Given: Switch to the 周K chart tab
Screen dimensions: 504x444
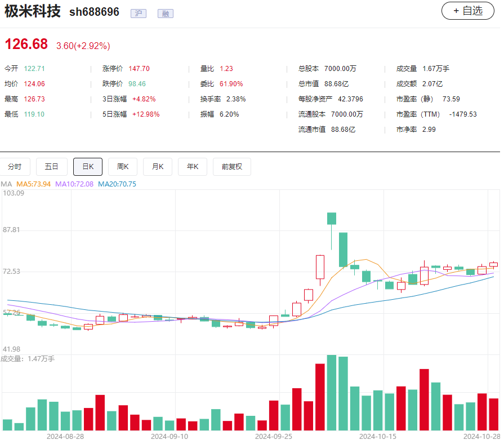Looking at the screenshot, I should tap(123, 167).
